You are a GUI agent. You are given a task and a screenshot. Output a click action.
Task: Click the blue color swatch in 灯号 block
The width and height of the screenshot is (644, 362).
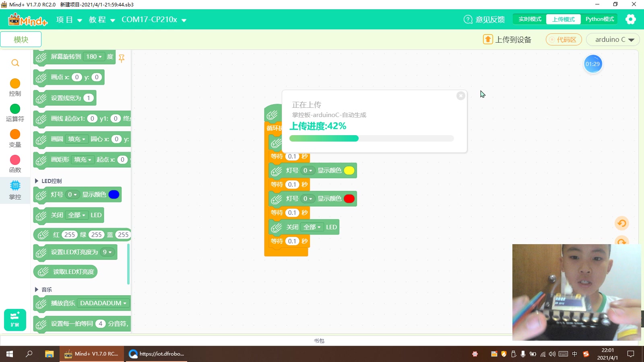pos(114,194)
